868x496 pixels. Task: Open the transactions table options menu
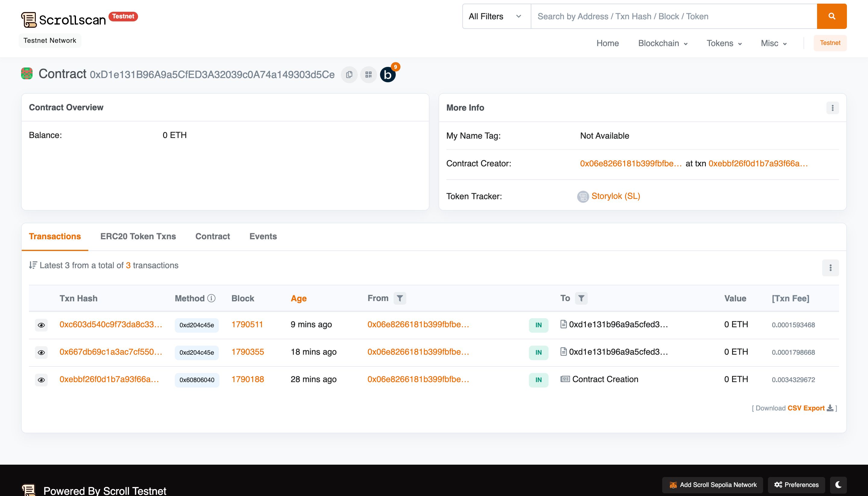tap(831, 268)
